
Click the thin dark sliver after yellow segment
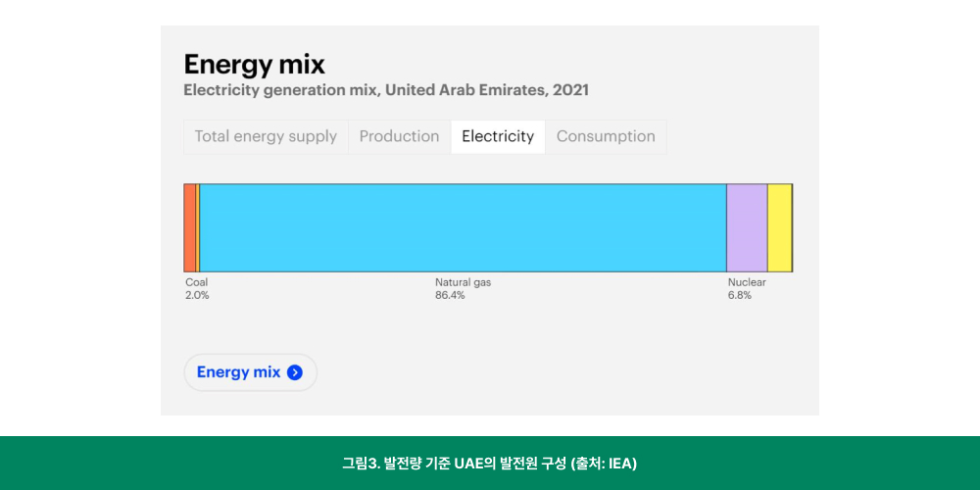792,228
